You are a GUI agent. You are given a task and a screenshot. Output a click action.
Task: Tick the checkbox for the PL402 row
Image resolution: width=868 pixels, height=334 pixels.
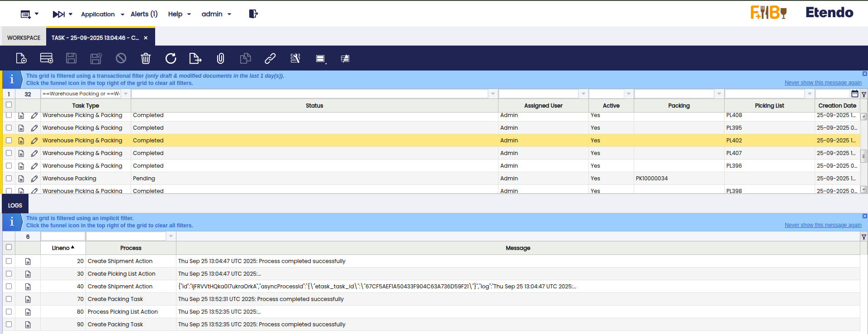coord(9,141)
